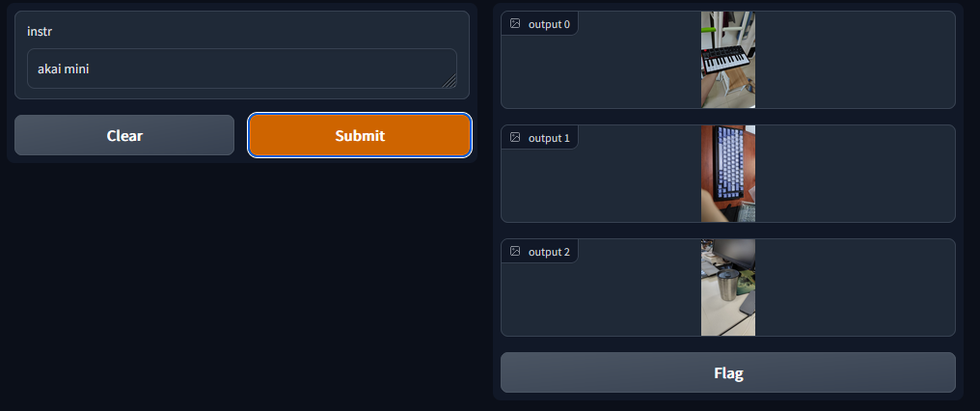The width and height of the screenshot is (980, 411).
Task: Open the MIDI keyboard image in output 0
Action: click(x=728, y=60)
